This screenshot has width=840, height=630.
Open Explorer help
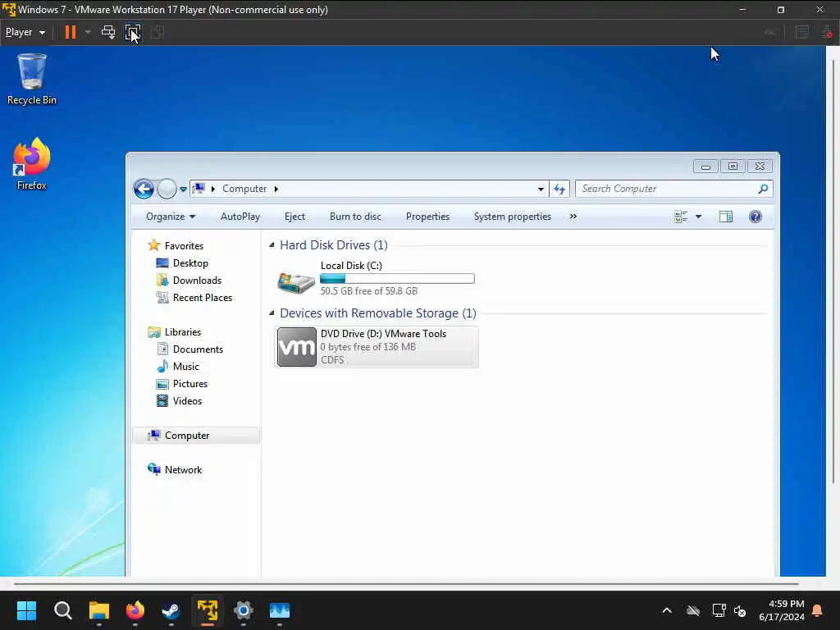pos(756,217)
